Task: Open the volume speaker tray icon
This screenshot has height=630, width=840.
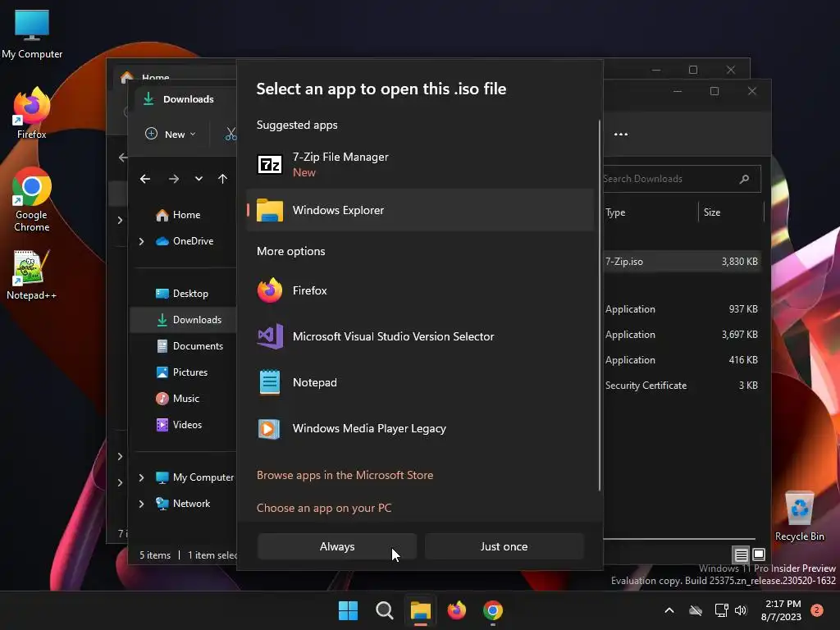Action: pyautogui.click(x=741, y=610)
